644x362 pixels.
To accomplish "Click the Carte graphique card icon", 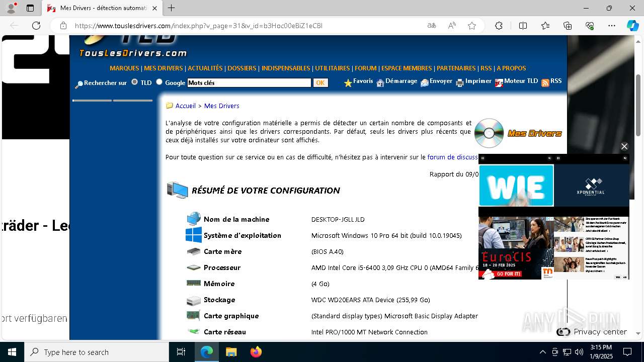I will [x=194, y=316].
